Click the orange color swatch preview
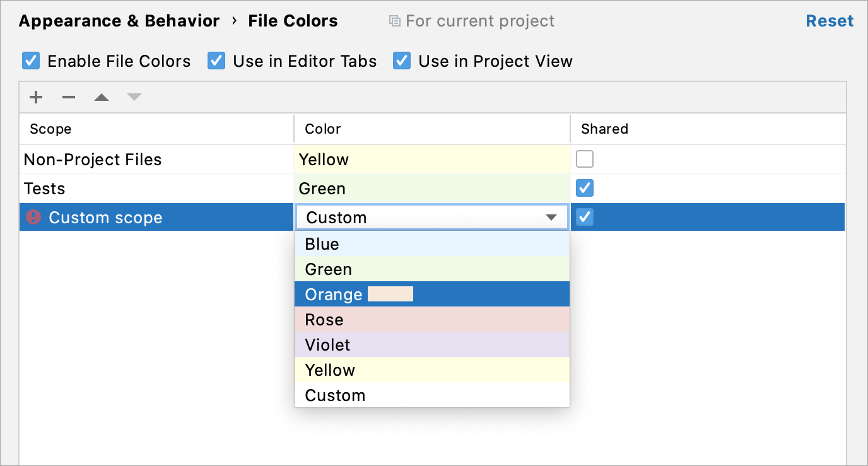Viewport: 868px width, 466px height. (x=390, y=294)
